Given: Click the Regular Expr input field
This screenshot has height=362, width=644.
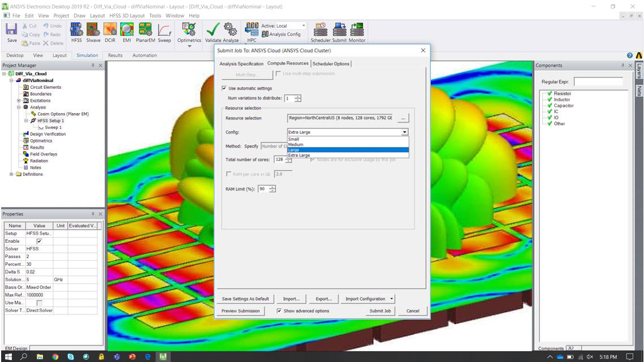Looking at the screenshot, I should [598, 82].
